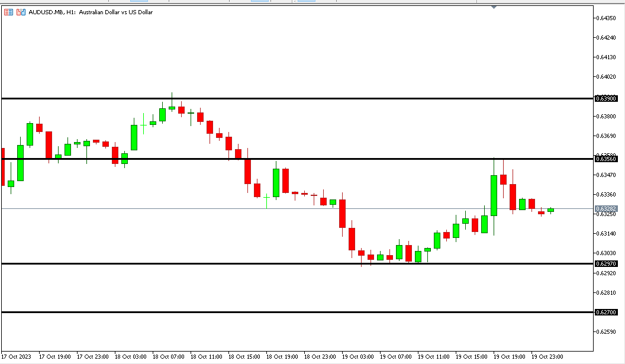Click the 19 Oct 11:00 time label

[433, 356]
